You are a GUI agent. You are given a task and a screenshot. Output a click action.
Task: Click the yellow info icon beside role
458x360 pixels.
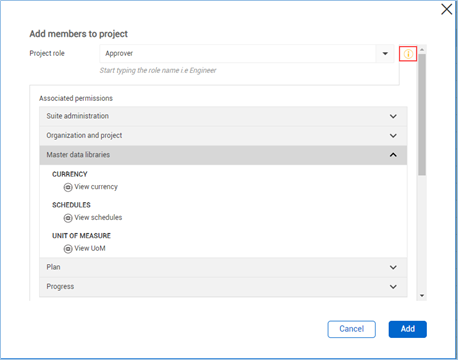408,54
